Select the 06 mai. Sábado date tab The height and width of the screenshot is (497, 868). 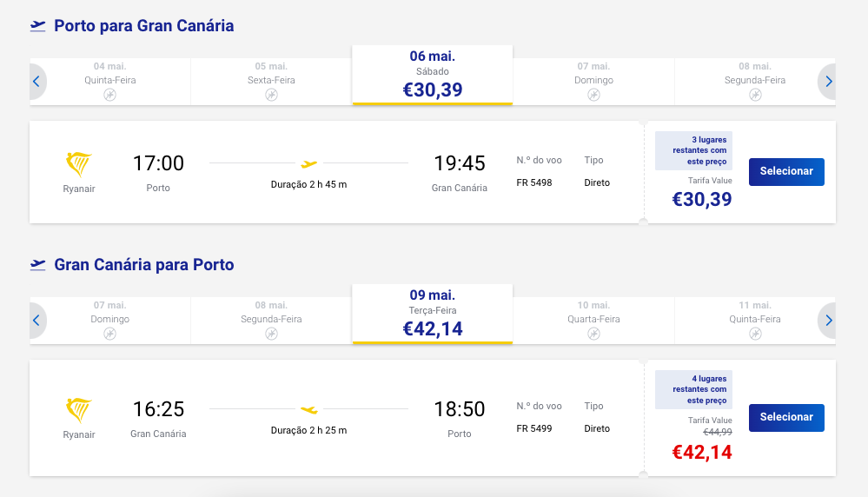pos(433,76)
